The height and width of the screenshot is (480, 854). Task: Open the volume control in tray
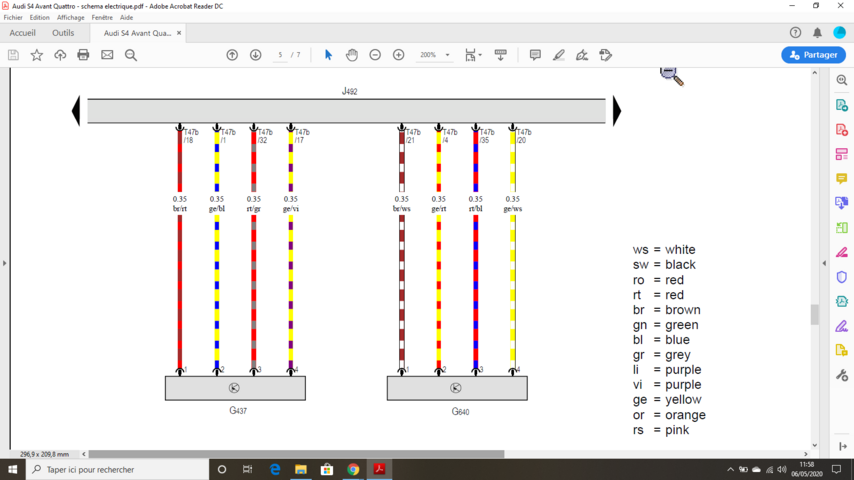pyautogui.click(x=782, y=469)
